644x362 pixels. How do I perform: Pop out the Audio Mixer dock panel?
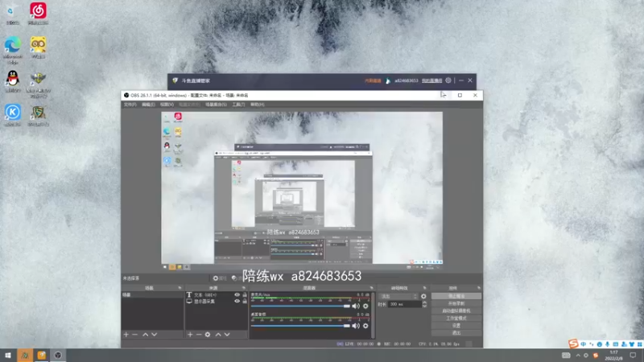point(371,288)
